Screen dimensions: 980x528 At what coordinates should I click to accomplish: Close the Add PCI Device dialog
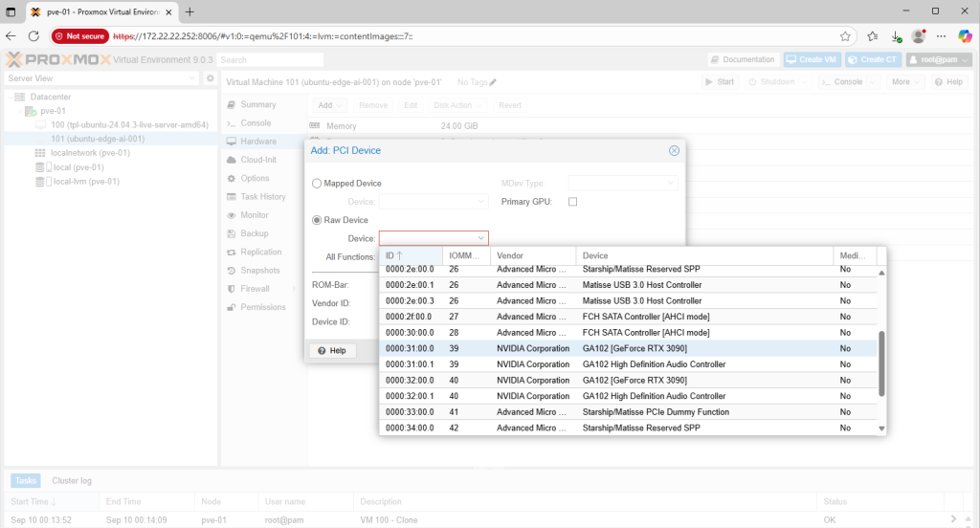(674, 150)
